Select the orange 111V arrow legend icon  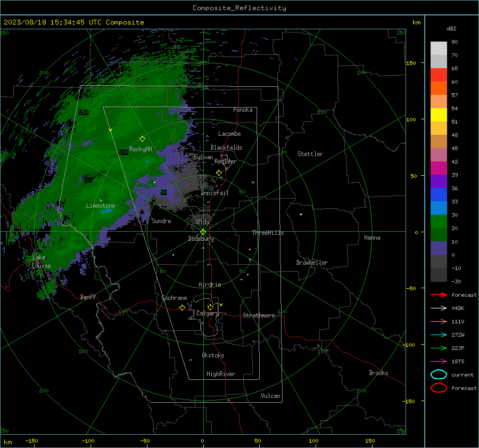pyautogui.click(x=439, y=321)
